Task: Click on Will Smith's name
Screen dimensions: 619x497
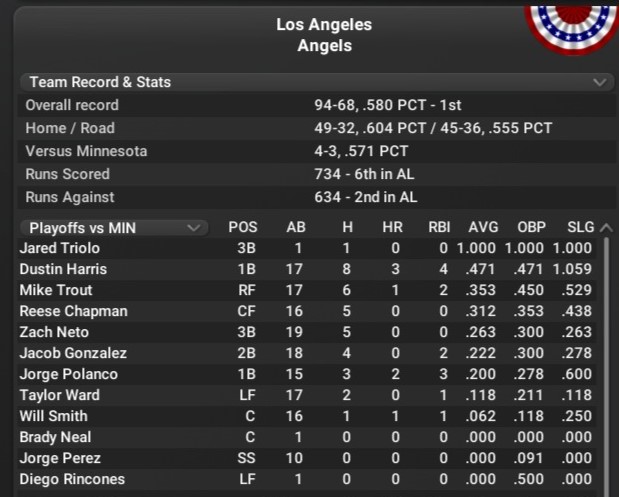Action: pyautogui.click(x=53, y=416)
